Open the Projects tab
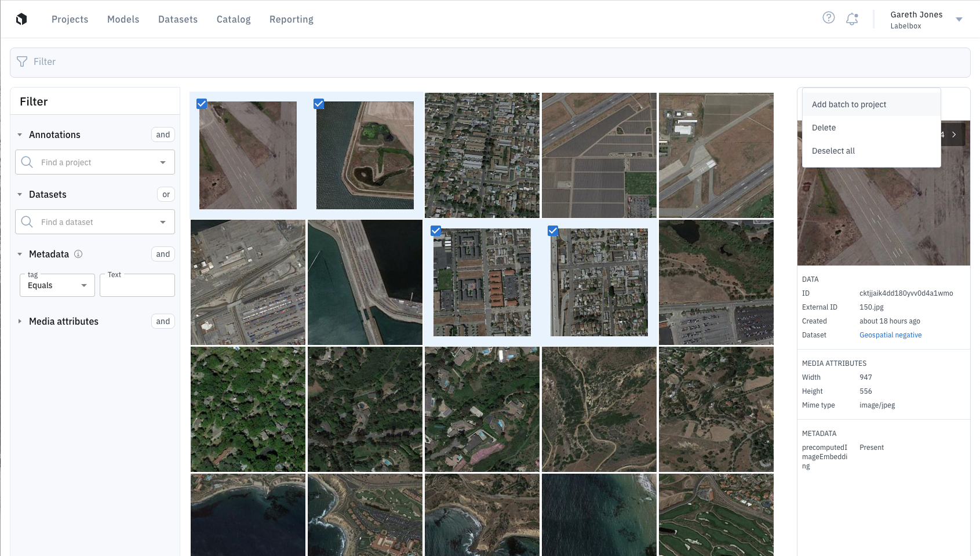The height and width of the screenshot is (556, 980). (x=70, y=19)
